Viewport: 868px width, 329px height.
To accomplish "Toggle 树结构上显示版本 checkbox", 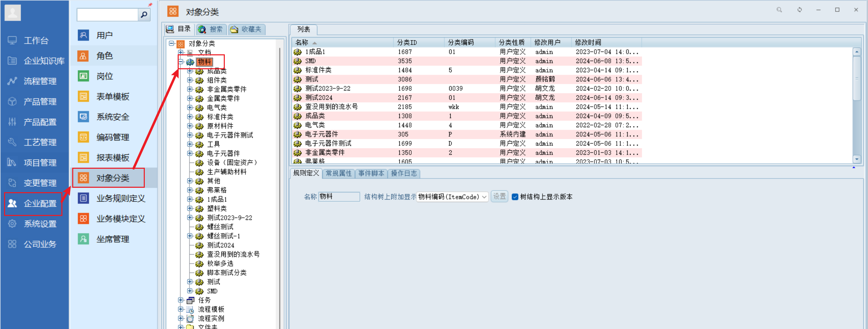I will [x=515, y=197].
